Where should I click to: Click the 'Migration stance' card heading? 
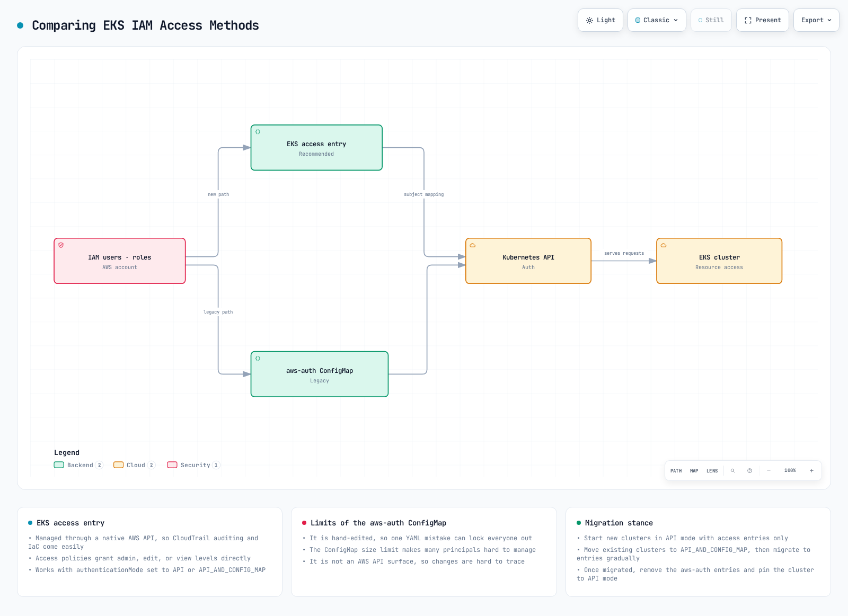click(619, 523)
